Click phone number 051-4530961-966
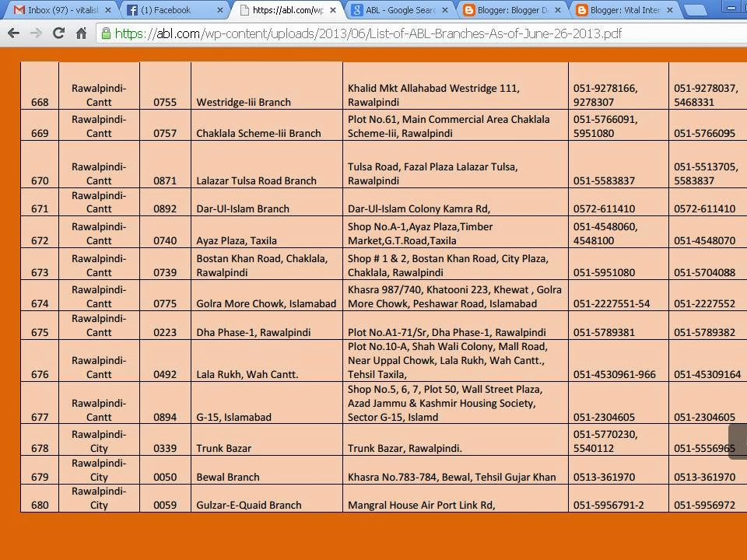747x560 pixels. click(614, 374)
